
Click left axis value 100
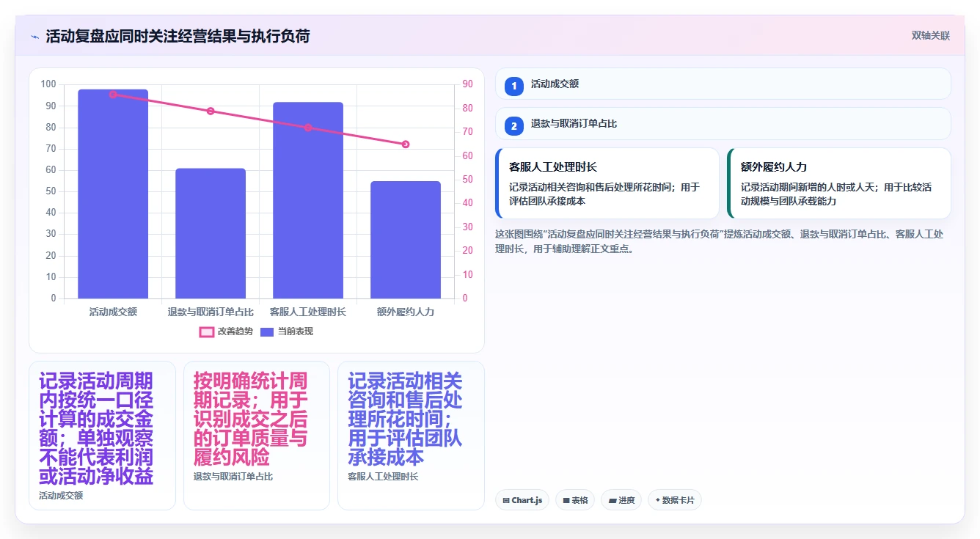point(48,84)
